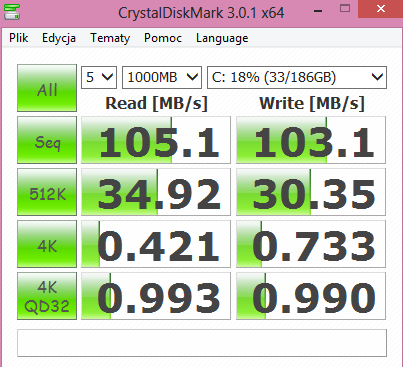Start the Seq sequential test
The height and width of the screenshot is (367, 403).
point(47,140)
